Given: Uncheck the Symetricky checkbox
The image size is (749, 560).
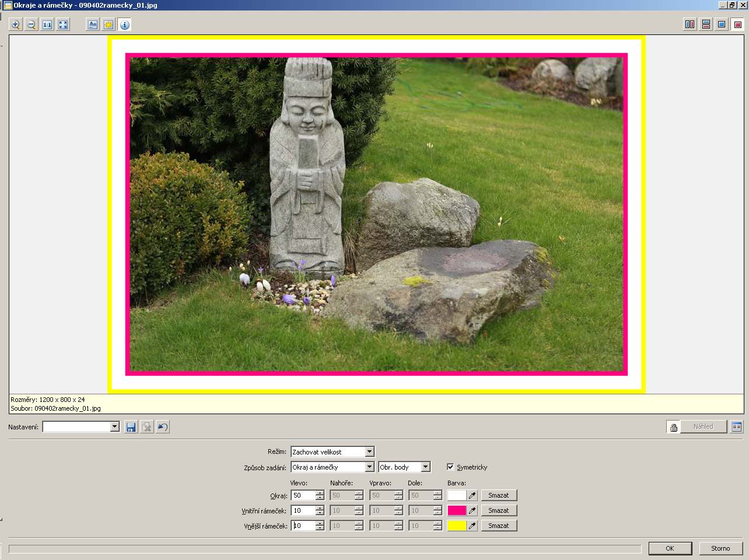Looking at the screenshot, I should click(x=450, y=467).
